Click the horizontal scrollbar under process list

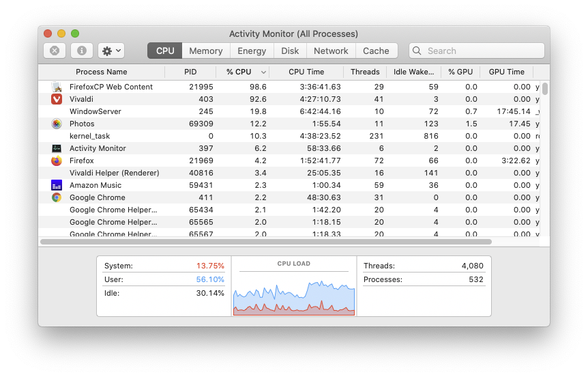(x=266, y=242)
